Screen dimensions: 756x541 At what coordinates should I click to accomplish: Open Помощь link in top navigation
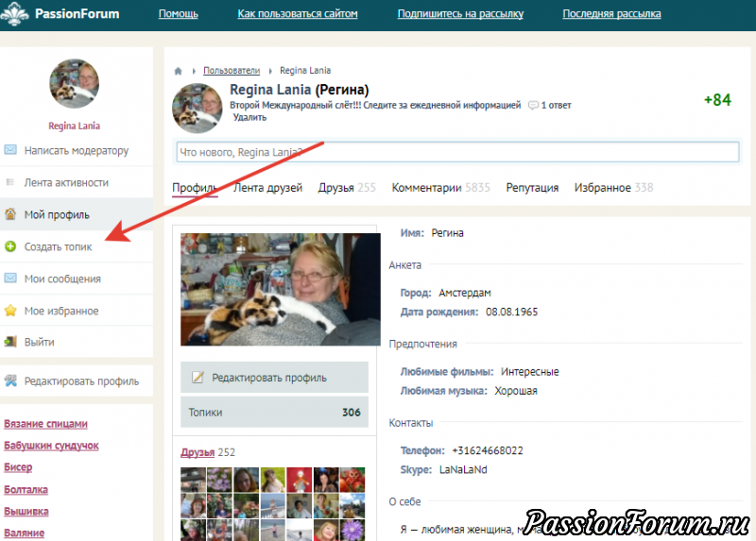coord(178,14)
